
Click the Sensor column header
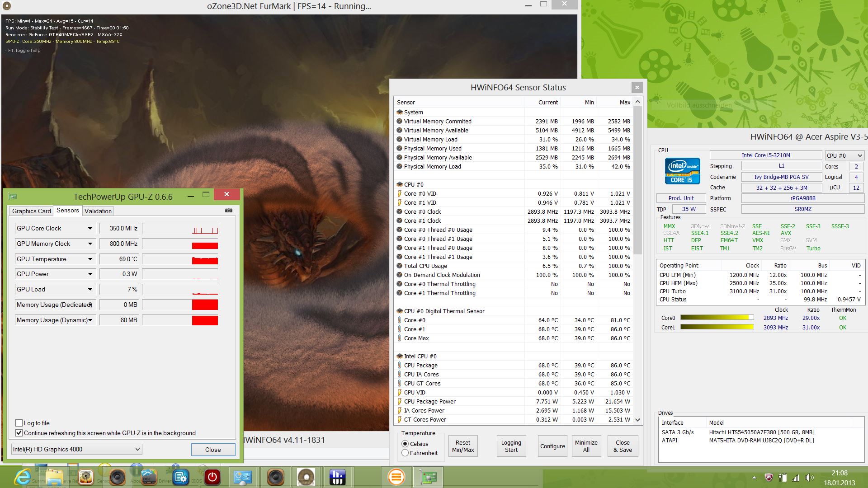(459, 103)
